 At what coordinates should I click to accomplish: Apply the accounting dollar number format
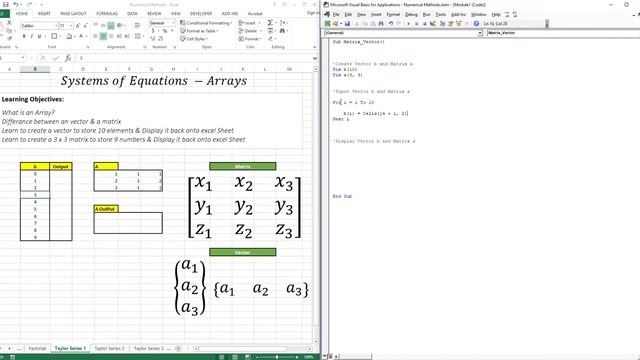click(153, 31)
